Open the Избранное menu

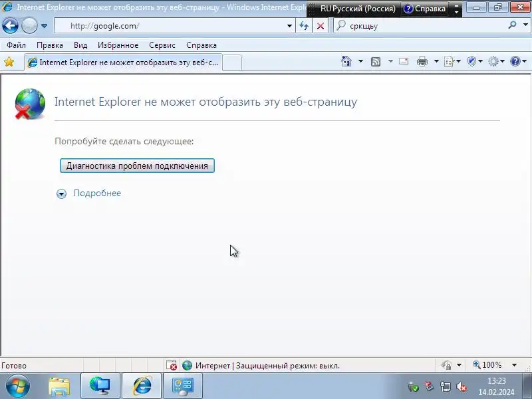click(x=118, y=45)
